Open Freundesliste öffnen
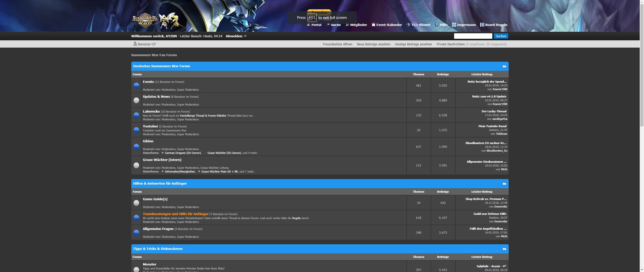644x272 pixels. pyautogui.click(x=338, y=44)
